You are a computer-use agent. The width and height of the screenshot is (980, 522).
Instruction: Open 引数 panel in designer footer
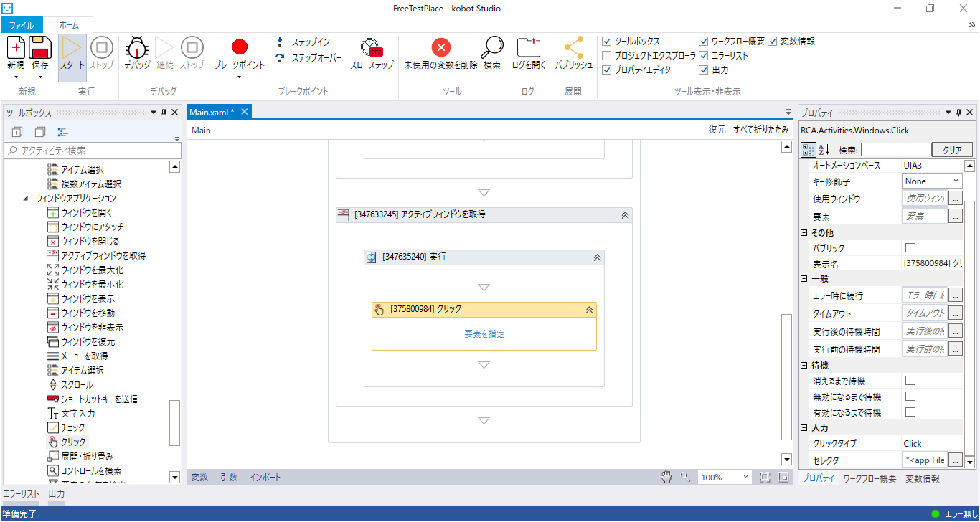tap(229, 477)
